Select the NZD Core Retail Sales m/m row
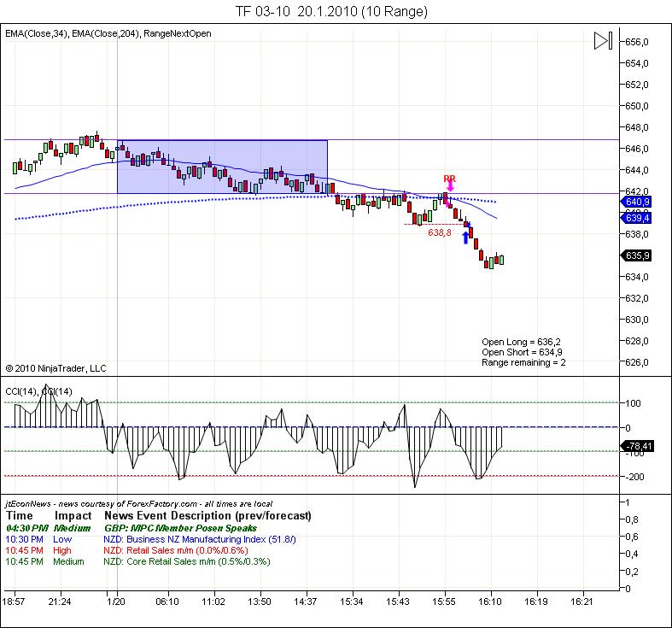 [137, 561]
